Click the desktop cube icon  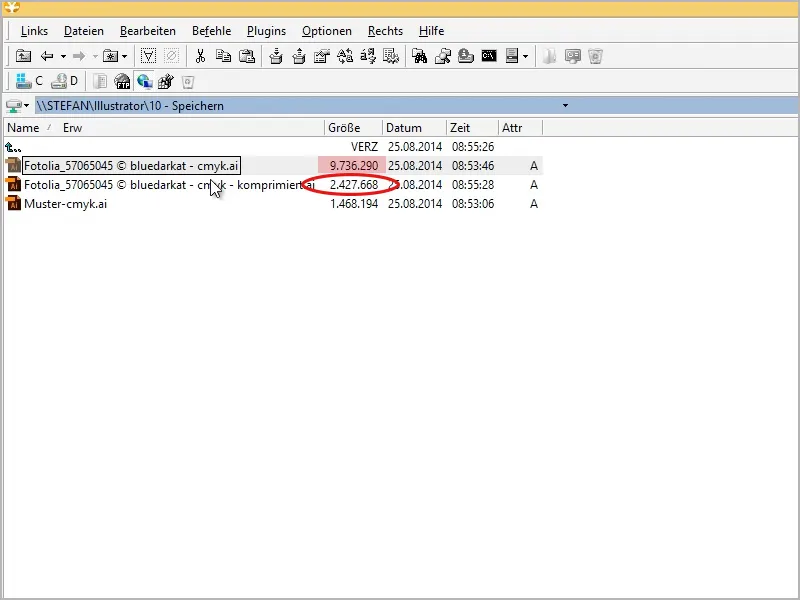[x=166, y=81]
